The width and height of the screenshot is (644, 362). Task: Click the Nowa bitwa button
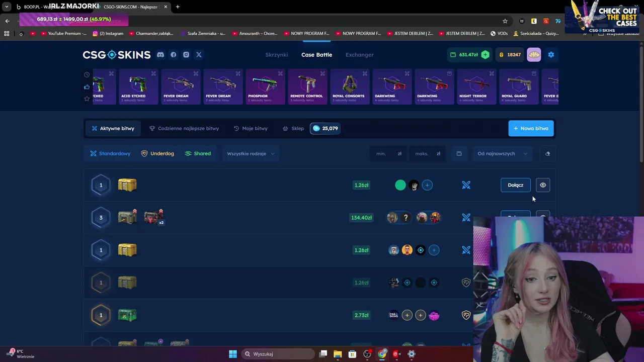coord(531,128)
